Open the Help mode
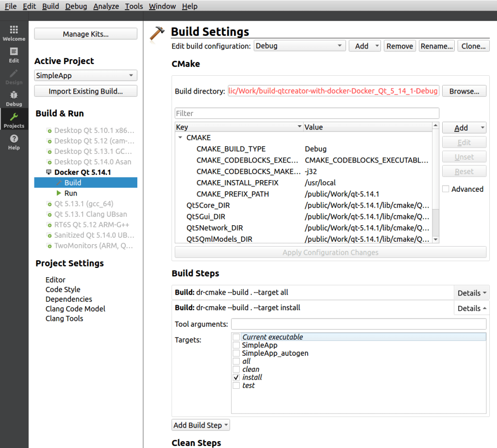Viewport: 497px width, 448px height. click(x=14, y=141)
